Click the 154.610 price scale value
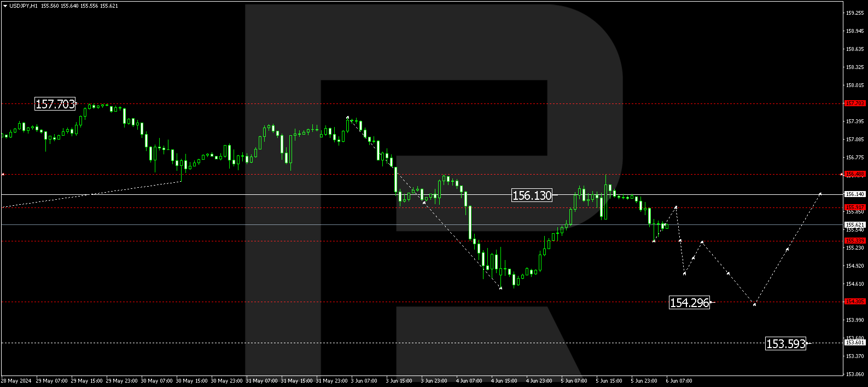The width and height of the screenshot is (868, 387). click(x=855, y=284)
